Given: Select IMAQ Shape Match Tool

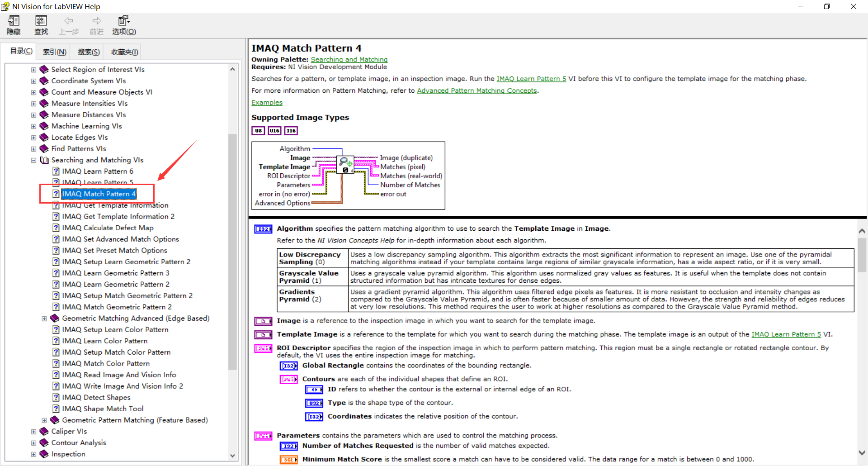Looking at the screenshot, I should click(x=103, y=409).
